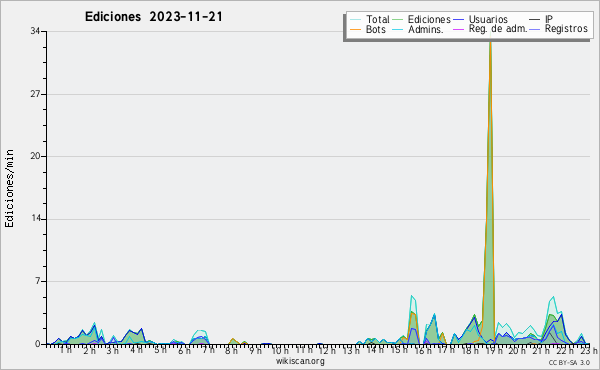600x370 pixels.
Task: Click the Total peak between 21 h and 22 h
Action: click(x=552, y=298)
